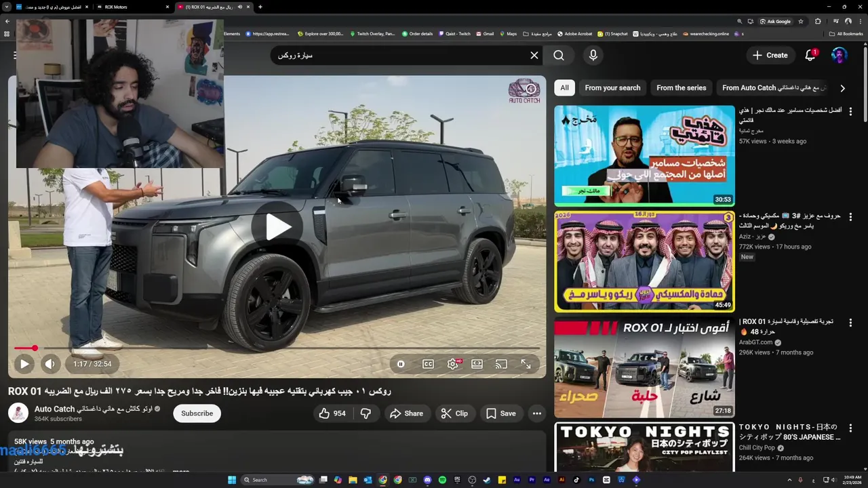Image resolution: width=868 pixels, height=488 pixels.
Task: Open the Aziz 45:49 video thumbnail
Action: tap(644, 262)
